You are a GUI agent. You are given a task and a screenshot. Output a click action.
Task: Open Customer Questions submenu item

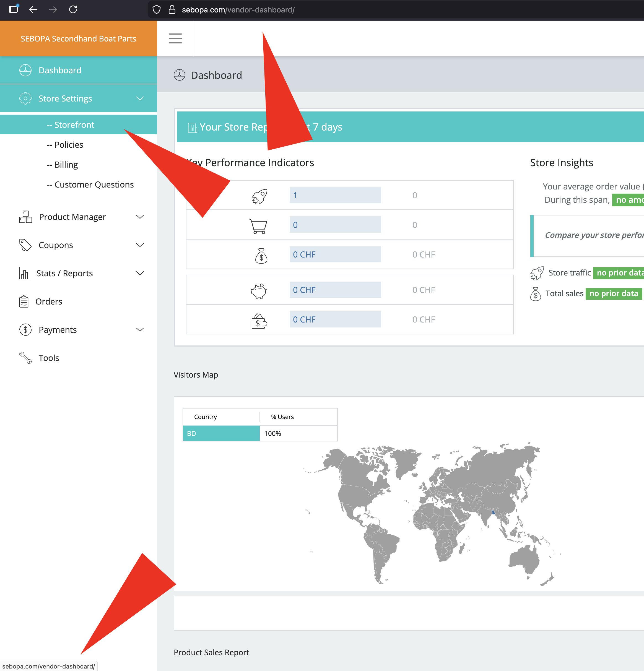94,184
